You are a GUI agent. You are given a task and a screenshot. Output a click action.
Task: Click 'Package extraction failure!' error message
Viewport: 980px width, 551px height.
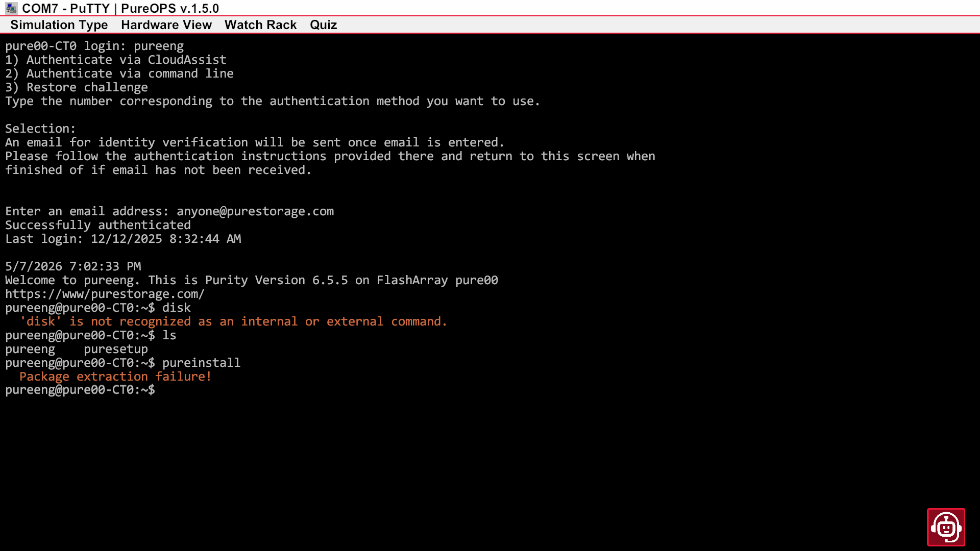pos(115,377)
